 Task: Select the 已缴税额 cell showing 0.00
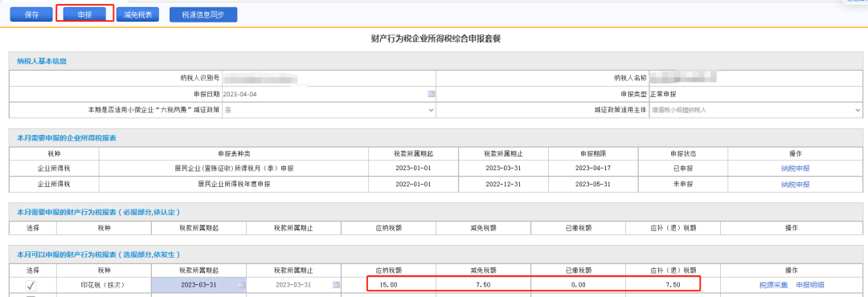click(x=578, y=285)
